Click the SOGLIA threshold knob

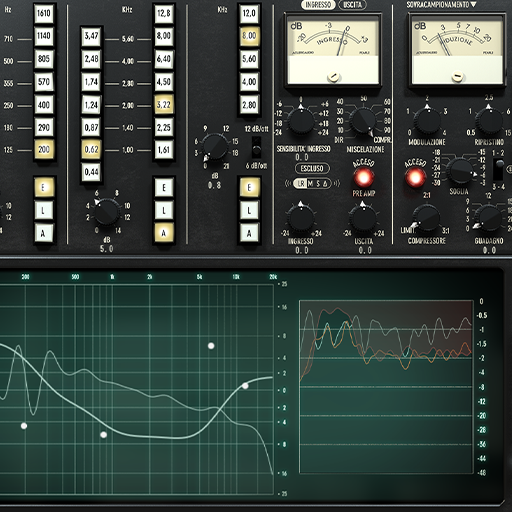461,171
